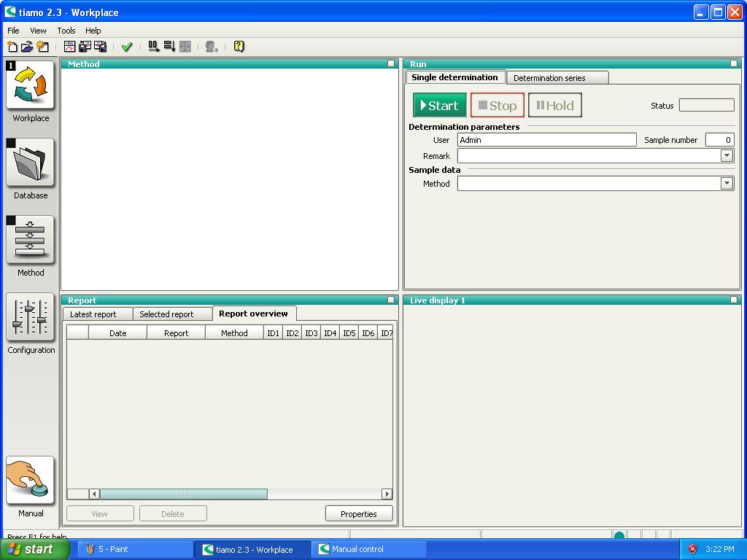
Task: Click the Windows start button
Action: (34, 549)
